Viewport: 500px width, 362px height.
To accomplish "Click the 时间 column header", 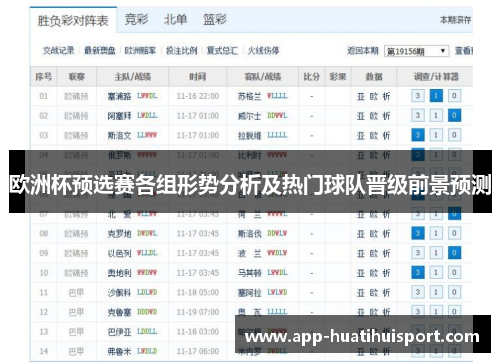I will (198, 77).
